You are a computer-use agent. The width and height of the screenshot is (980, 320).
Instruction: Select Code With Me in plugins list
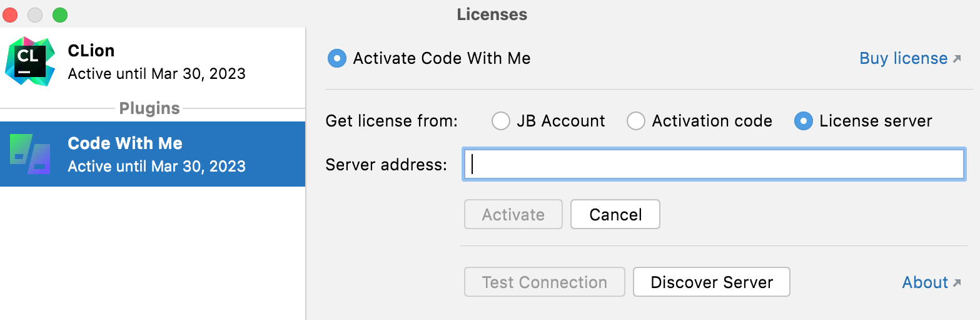click(x=156, y=154)
